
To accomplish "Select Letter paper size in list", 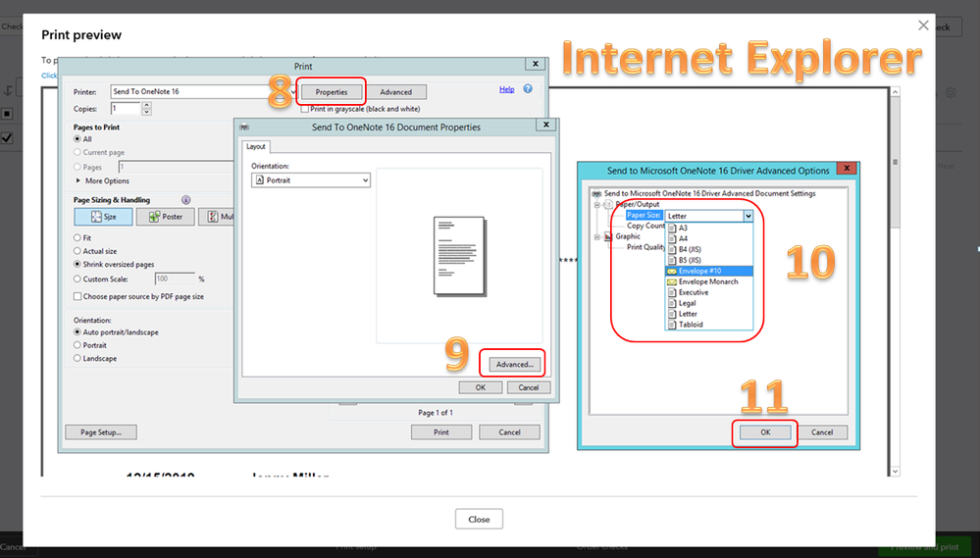I will coord(709,314).
